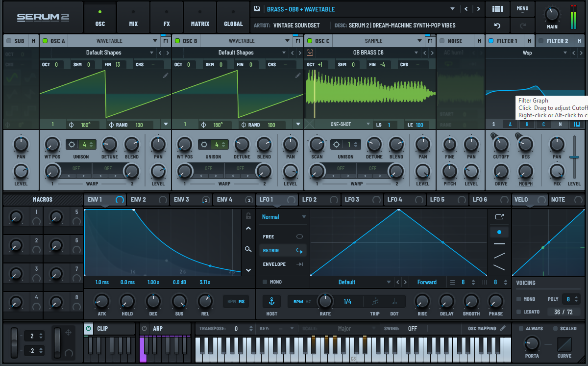Select next OSC A wavetable arrow
The image size is (588, 366).
(x=167, y=52)
